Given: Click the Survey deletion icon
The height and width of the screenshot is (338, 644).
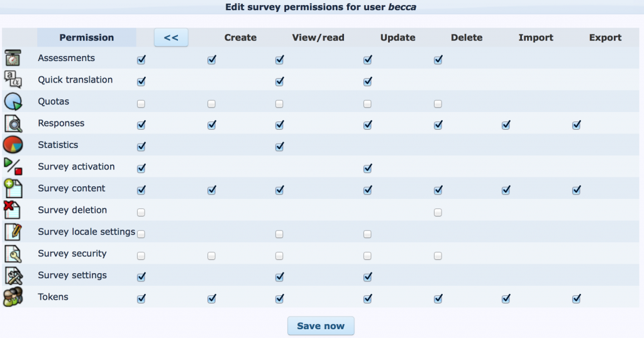Looking at the screenshot, I should point(13,210).
